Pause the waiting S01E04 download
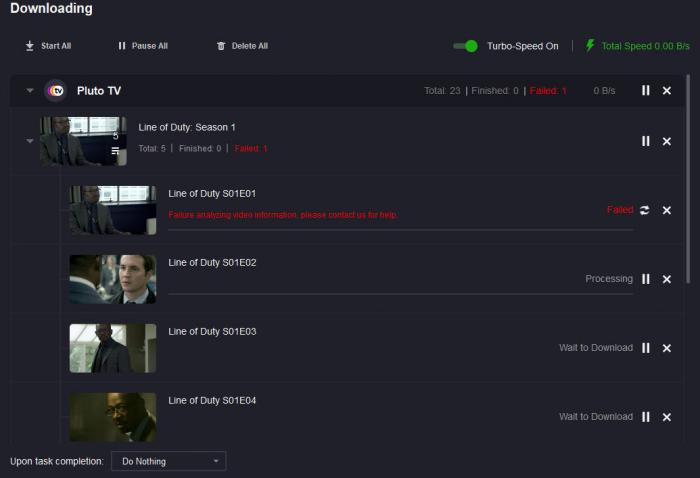This screenshot has width=700, height=478. click(x=646, y=417)
